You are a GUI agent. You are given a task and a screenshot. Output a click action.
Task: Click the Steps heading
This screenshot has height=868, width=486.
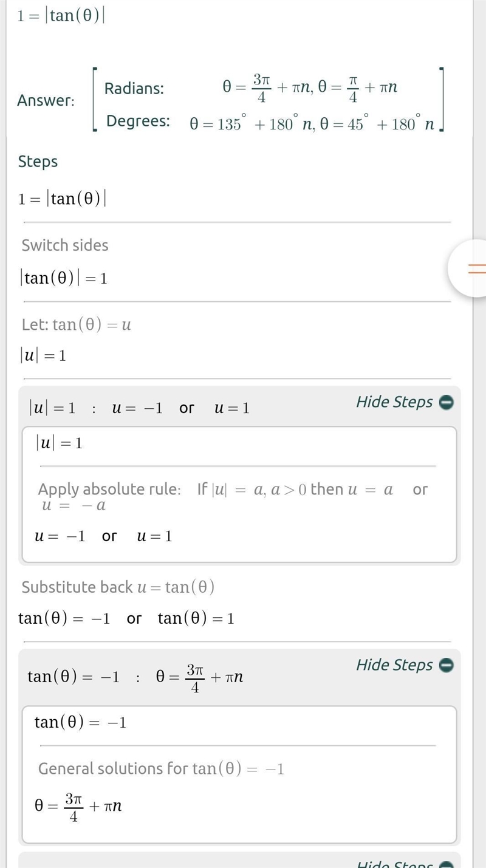[38, 162]
